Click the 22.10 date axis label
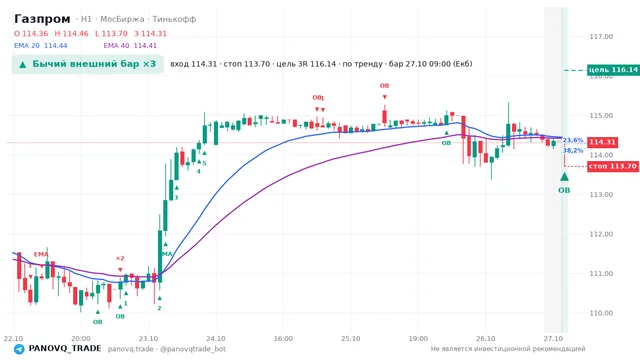640x360 pixels. pos(13,339)
